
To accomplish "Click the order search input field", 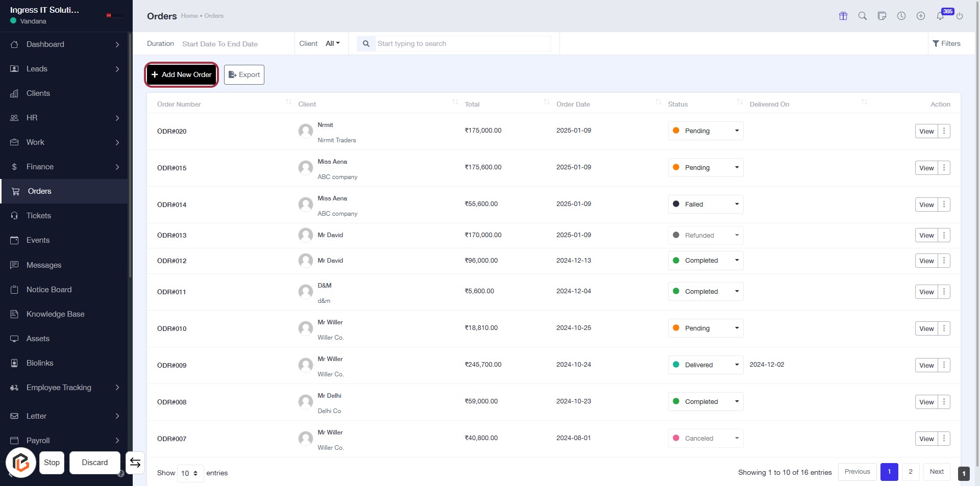I will coord(462,43).
